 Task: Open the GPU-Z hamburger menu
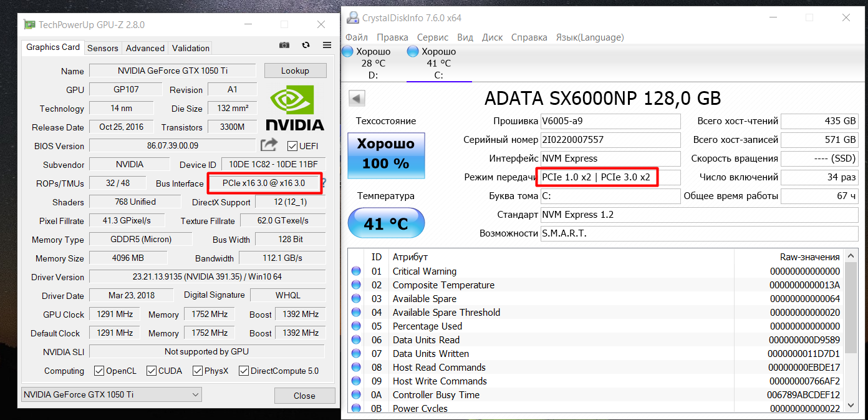[327, 46]
